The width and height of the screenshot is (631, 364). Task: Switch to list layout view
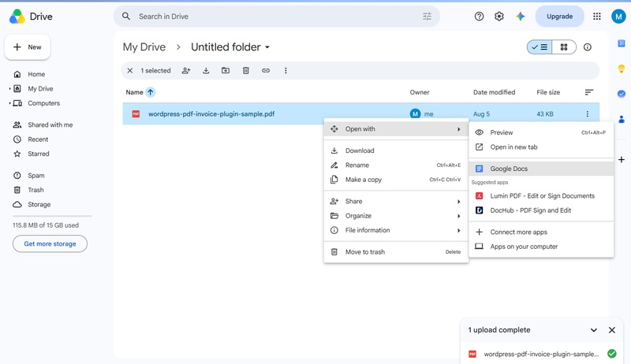(x=540, y=47)
